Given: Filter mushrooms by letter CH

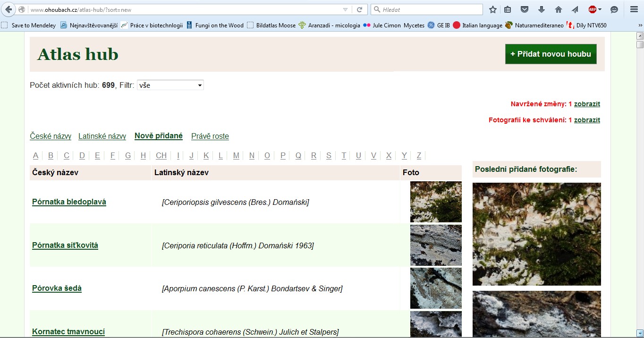Looking at the screenshot, I should [161, 156].
